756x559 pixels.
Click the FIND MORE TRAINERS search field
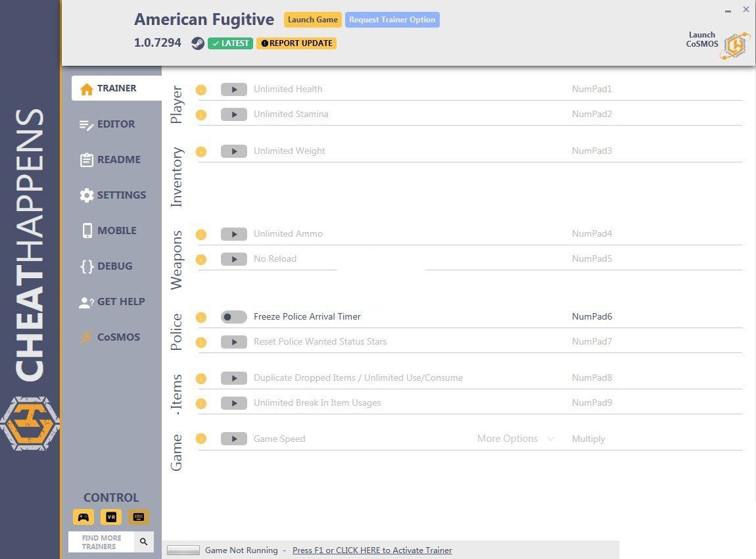[101, 542]
